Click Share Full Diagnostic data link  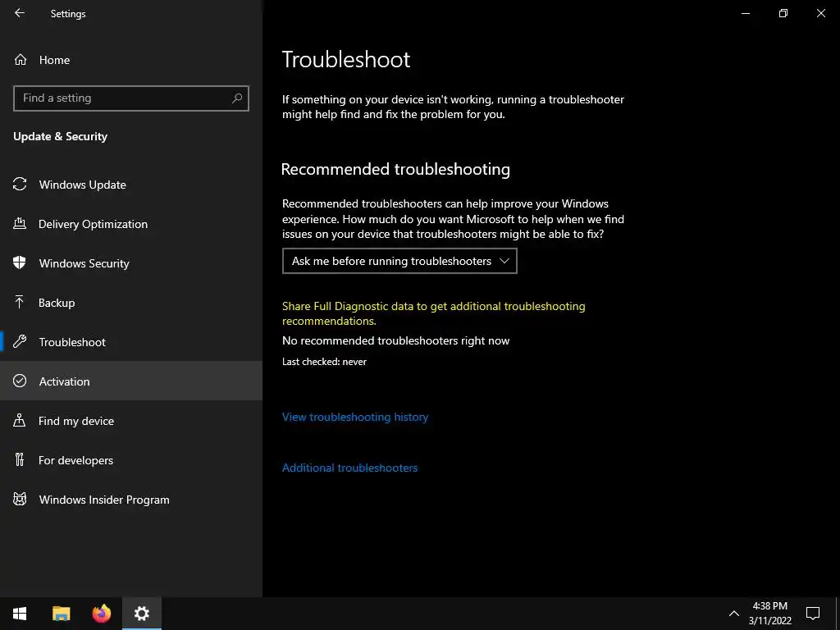[433, 313]
